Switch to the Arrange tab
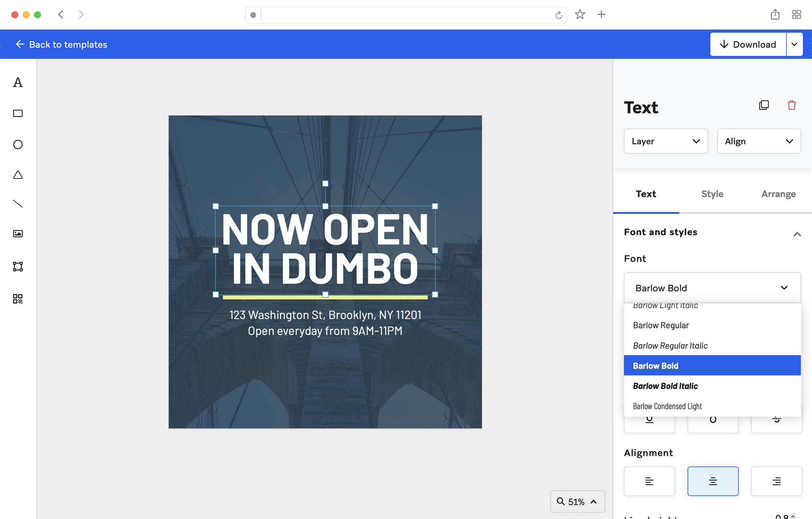The height and width of the screenshot is (519, 812). click(x=778, y=194)
